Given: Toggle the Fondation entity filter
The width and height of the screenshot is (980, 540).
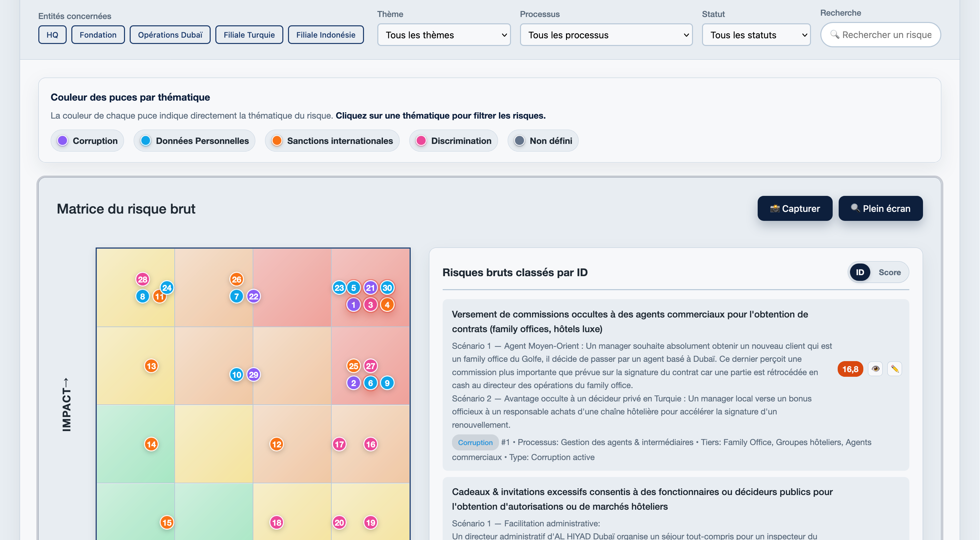Looking at the screenshot, I should click(98, 35).
